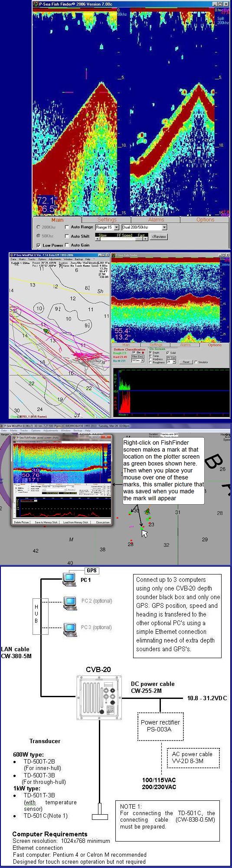Open Adjustments menu in WindPlot II Ver. 7.14 window
This screenshot has height=868, width=232.
(x=55, y=259)
